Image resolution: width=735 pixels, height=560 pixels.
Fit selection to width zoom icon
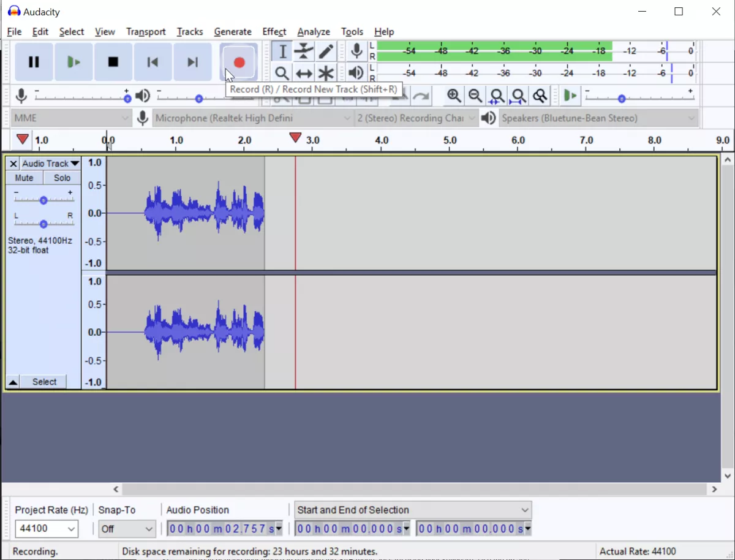point(497,96)
